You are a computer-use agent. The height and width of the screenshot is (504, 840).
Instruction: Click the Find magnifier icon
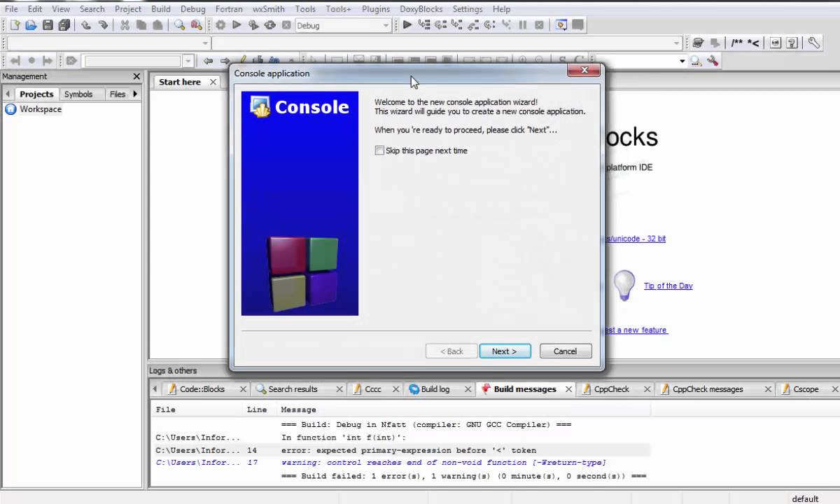[x=180, y=25]
